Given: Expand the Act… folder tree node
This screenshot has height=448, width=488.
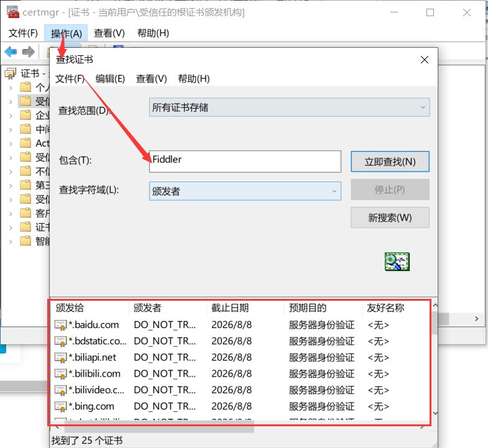Looking at the screenshot, I should point(11,143).
